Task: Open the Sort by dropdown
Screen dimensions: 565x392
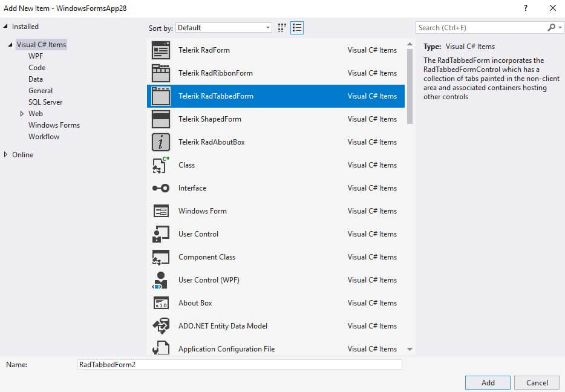Action: click(x=224, y=27)
